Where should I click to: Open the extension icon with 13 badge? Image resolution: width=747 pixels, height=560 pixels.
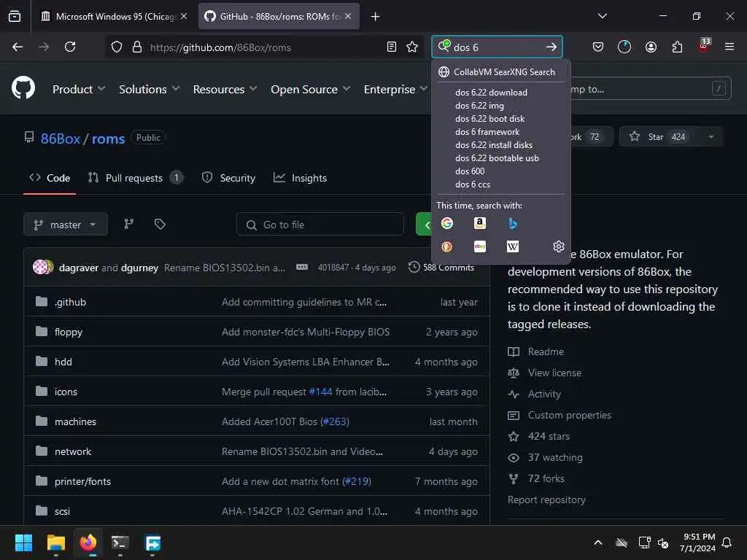[x=704, y=46]
